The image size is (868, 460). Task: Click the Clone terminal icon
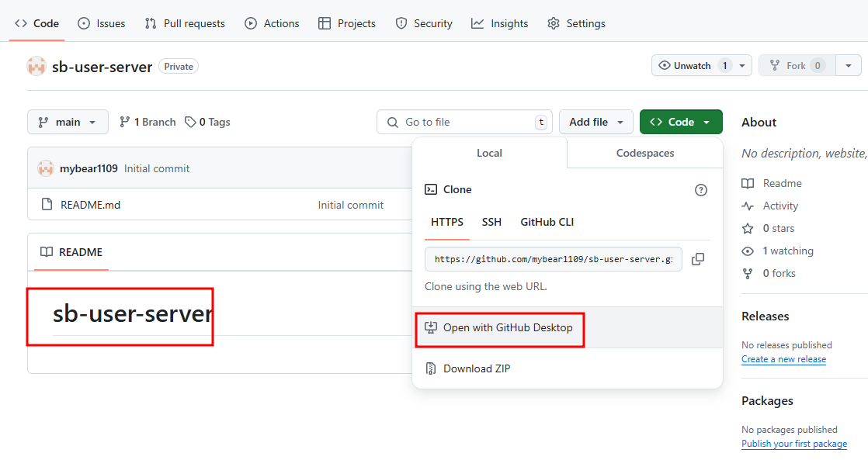(431, 189)
